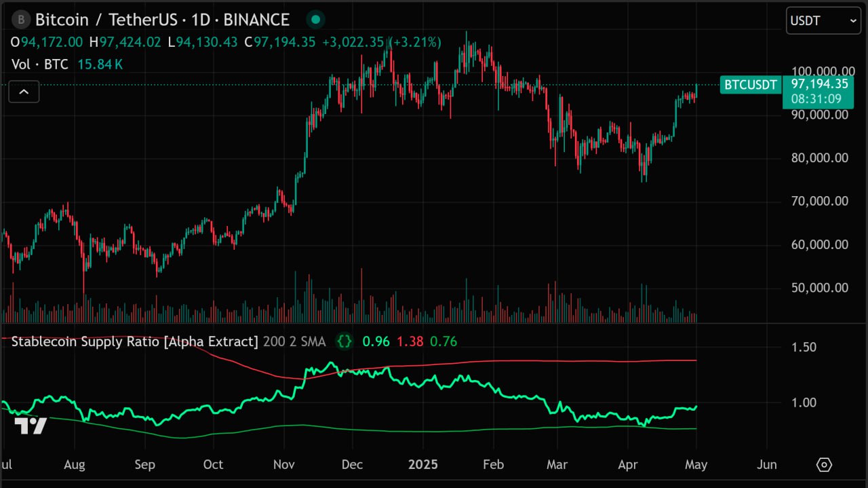Click the current price label 97,194.35
This screenshot has width=868, height=488.
pyautogui.click(x=818, y=84)
